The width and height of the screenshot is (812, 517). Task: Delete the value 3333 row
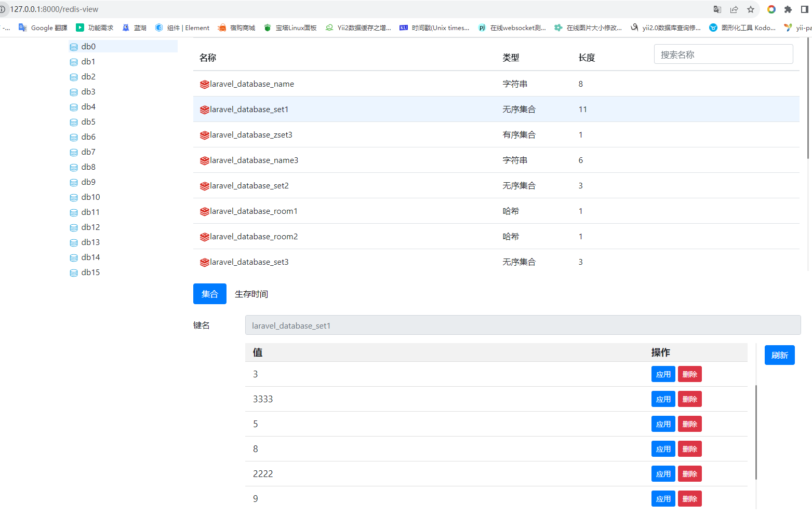[690, 399]
